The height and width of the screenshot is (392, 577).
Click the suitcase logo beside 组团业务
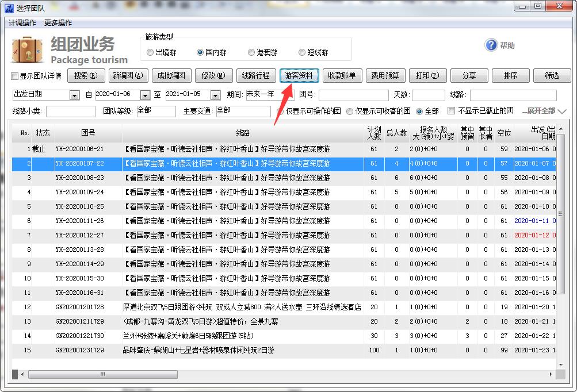(x=28, y=50)
